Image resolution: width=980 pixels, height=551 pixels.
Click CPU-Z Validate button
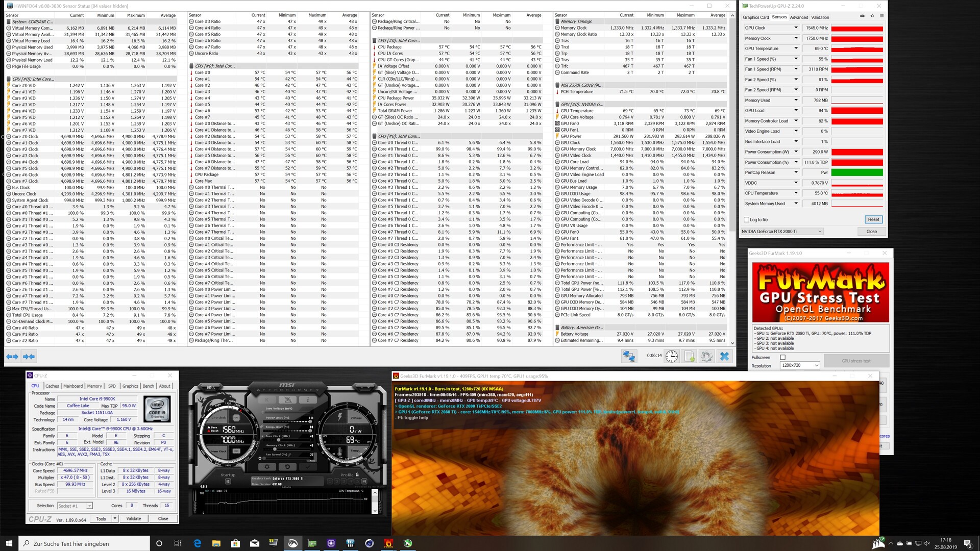(x=133, y=518)
